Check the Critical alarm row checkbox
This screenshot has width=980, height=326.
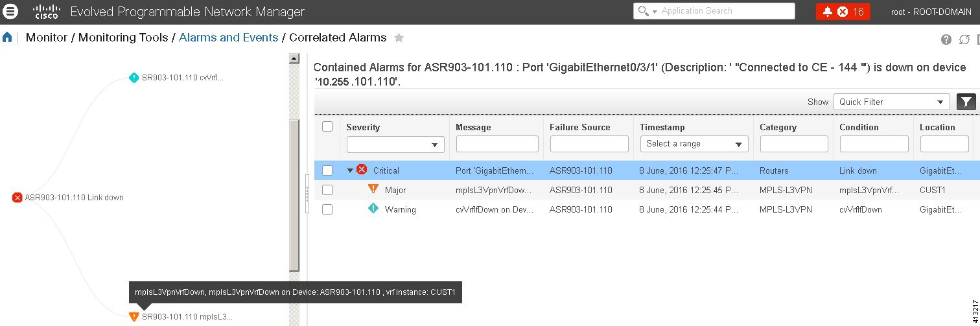(327, 170)
